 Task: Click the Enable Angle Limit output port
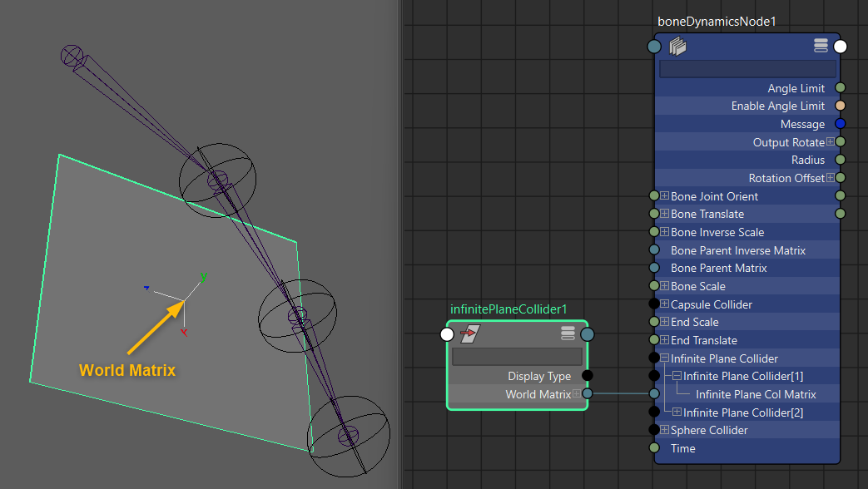click(x=840, y=106)
